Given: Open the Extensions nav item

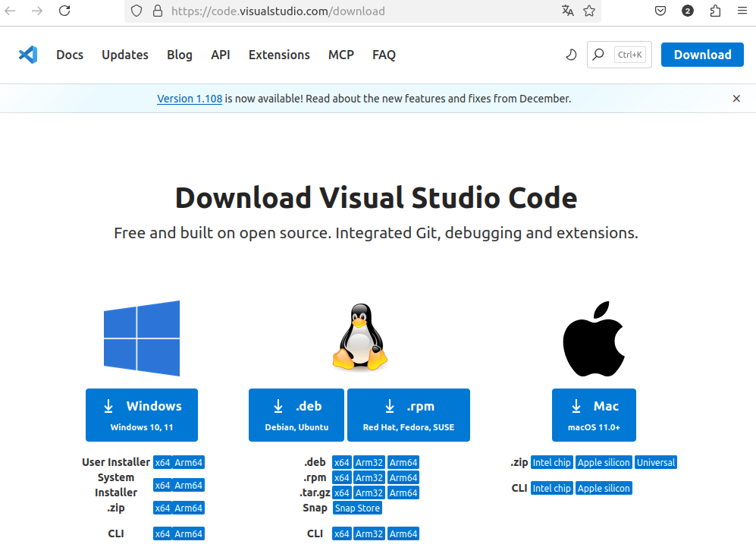Looking at the screenshot, I should pos(279,55).
